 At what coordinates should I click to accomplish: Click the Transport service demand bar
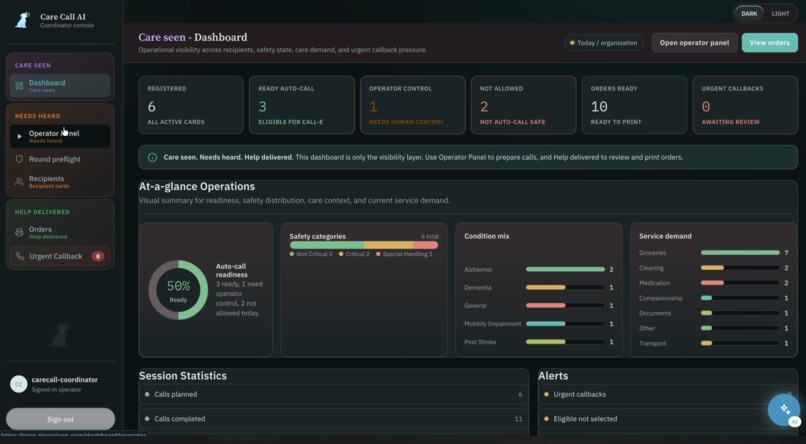pos(740,343)
